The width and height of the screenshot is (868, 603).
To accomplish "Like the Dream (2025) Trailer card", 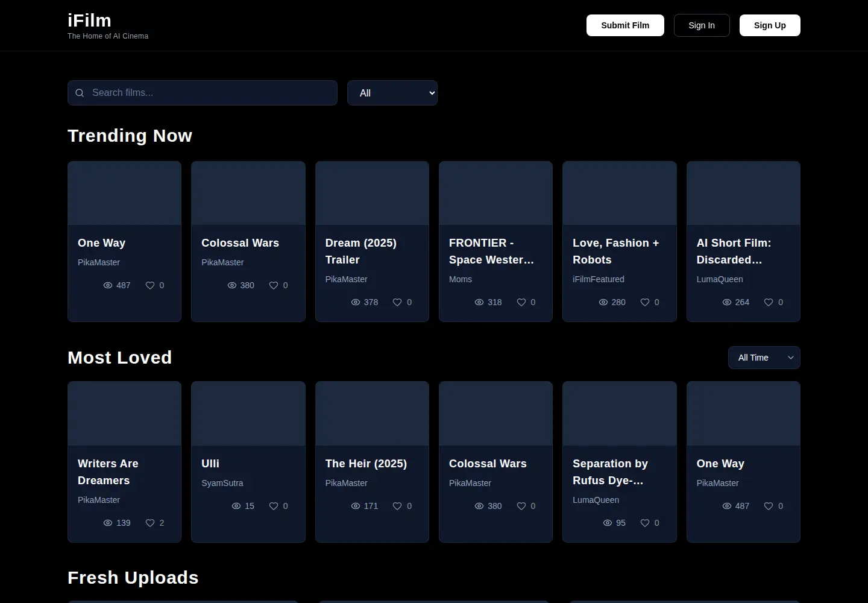I will [x=397, y=302].
